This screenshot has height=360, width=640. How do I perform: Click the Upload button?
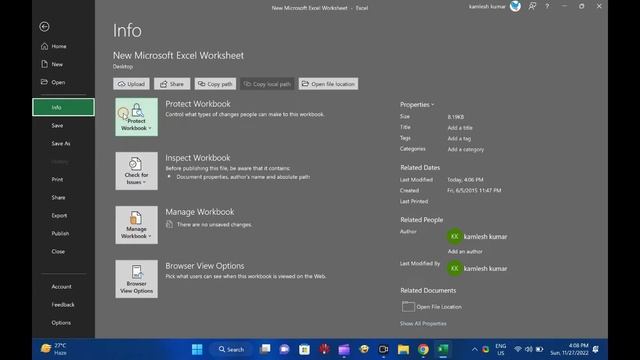click(131, 84)
